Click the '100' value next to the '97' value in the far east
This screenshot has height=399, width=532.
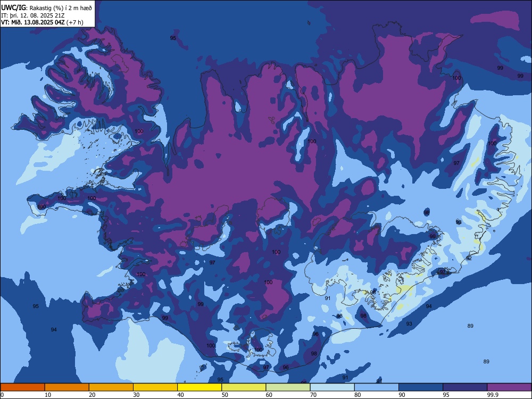coord(492,143)
